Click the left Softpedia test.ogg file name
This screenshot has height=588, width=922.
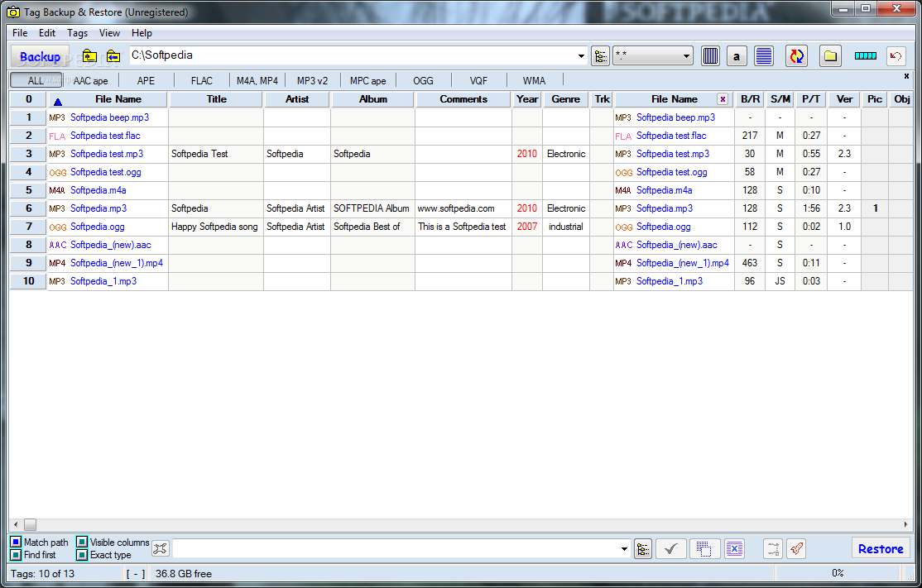[106, 172]
